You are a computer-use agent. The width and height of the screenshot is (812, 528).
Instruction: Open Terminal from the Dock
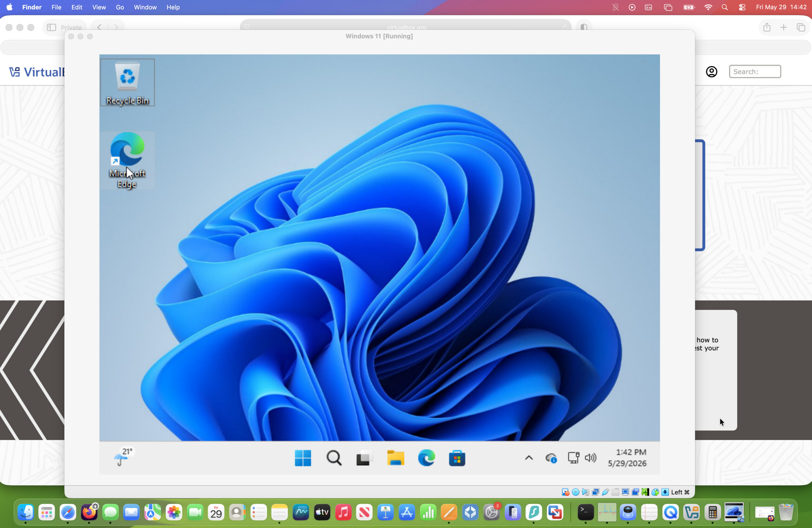(586, 512)
